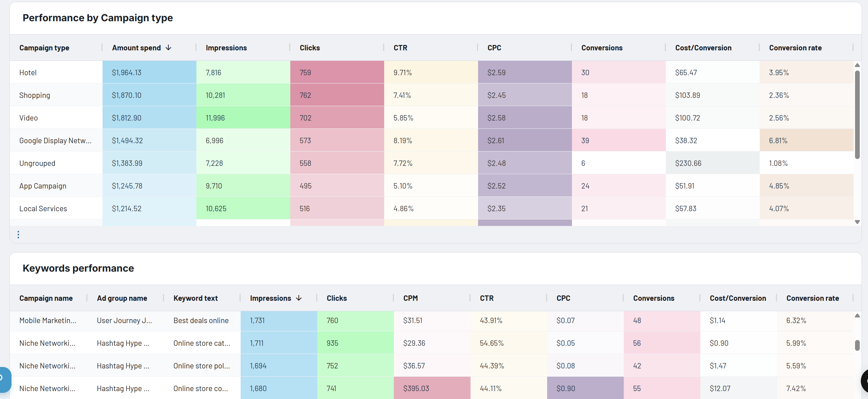Sort keywords by the Cost/Conversion column
Viewport: 868px width, 399px height.
point(738,298)
